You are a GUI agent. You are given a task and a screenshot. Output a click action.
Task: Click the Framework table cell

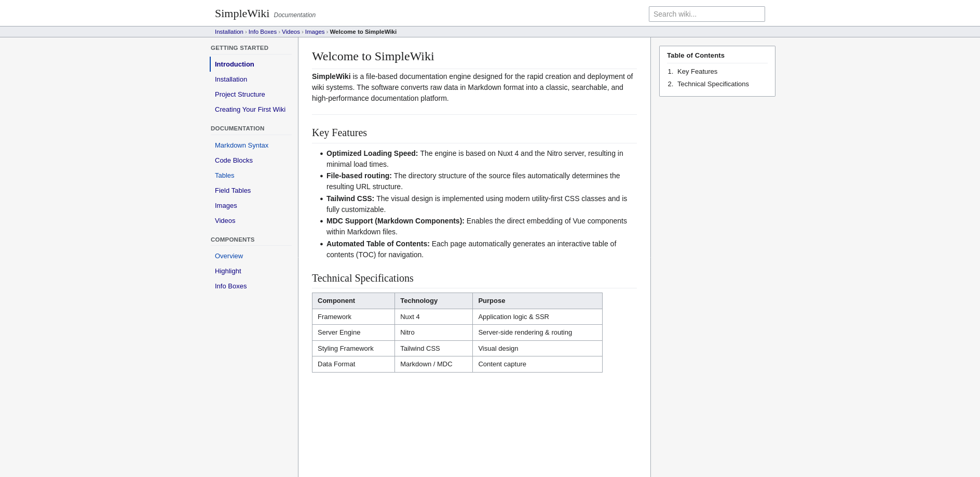(x=353, y=317)
